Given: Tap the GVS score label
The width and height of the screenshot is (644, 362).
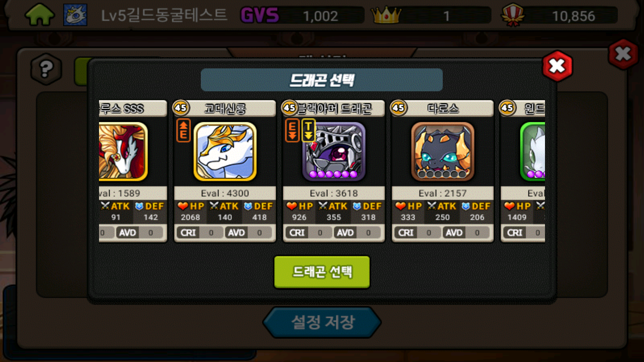Looking at the screenshot, I should (x=260, y=16).
